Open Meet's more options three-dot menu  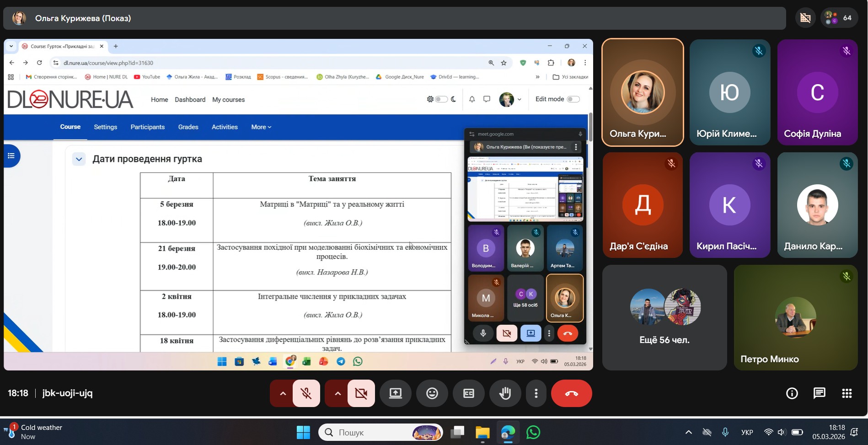click(536, 393)
